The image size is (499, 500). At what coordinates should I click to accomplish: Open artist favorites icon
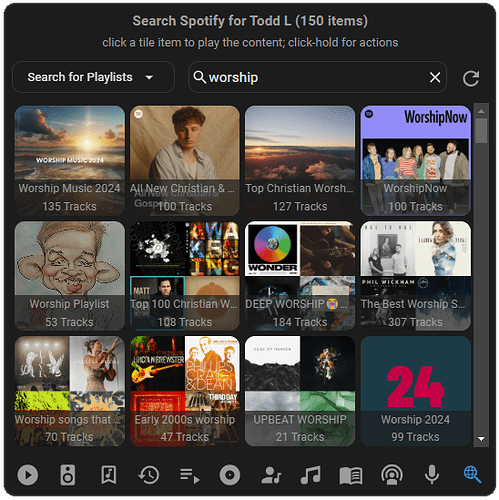pyautogui.click(x=270, y=475)
